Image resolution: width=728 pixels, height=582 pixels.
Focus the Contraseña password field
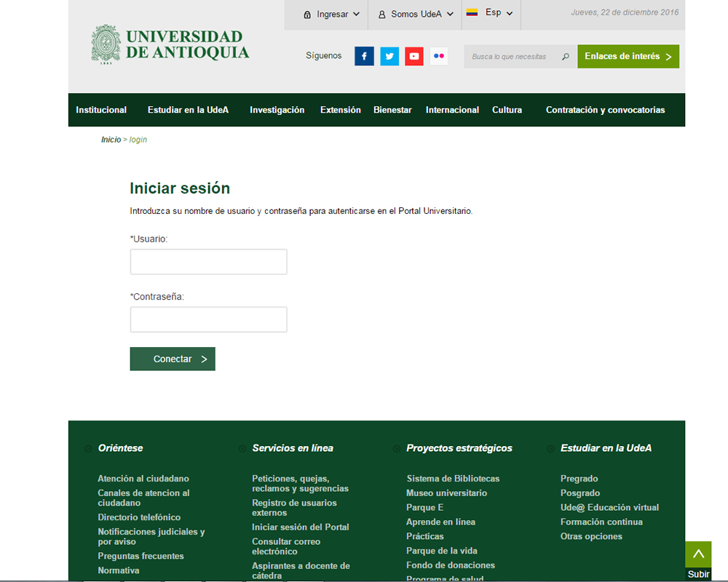point(208,319)
